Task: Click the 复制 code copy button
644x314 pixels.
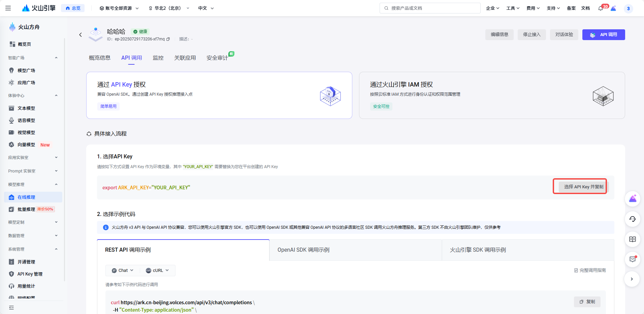Action: pyautogui.click(x=587, y=302)
